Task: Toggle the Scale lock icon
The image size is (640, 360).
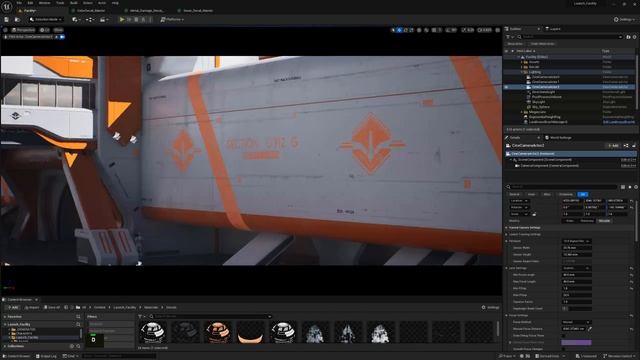Action: click(x=534, y=214)
